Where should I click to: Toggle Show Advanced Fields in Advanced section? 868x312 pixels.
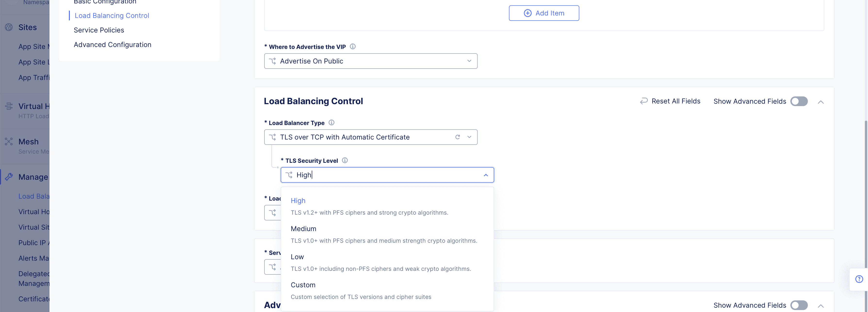point(799,305)
